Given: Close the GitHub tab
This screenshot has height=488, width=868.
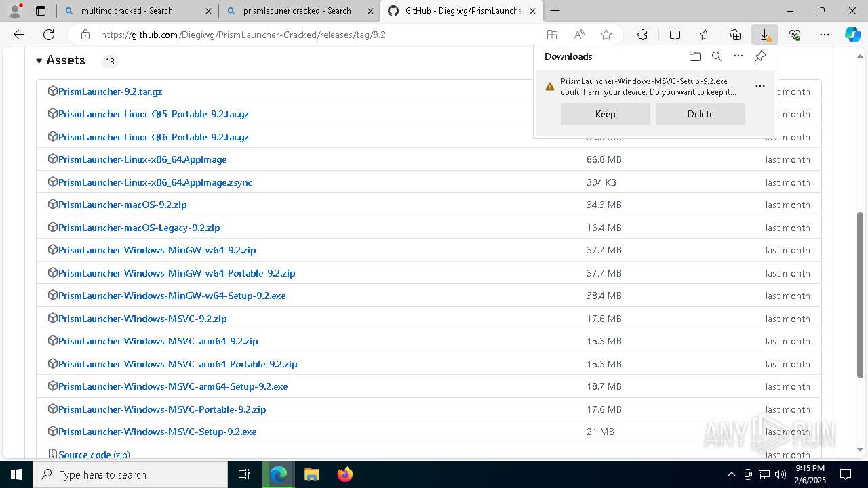Looking at the screenshot, I should [533, 11].
